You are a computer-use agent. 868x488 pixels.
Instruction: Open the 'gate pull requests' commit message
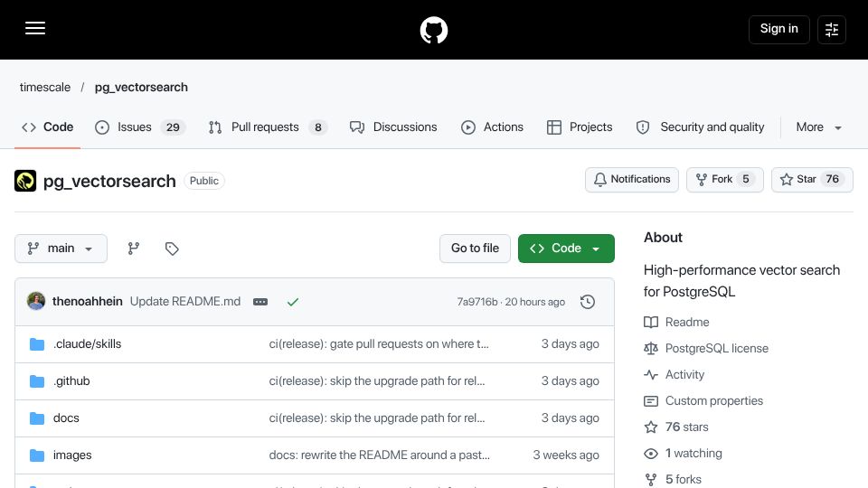point(379,344)
